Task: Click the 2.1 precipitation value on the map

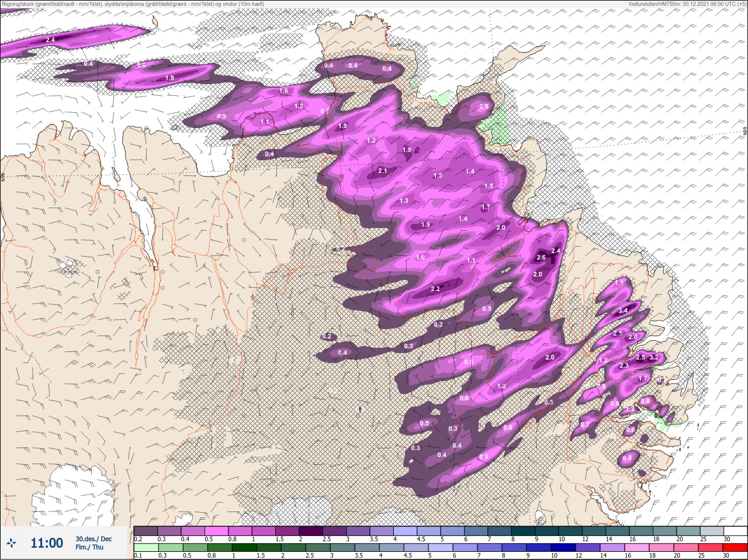Action: click(383, 171)
